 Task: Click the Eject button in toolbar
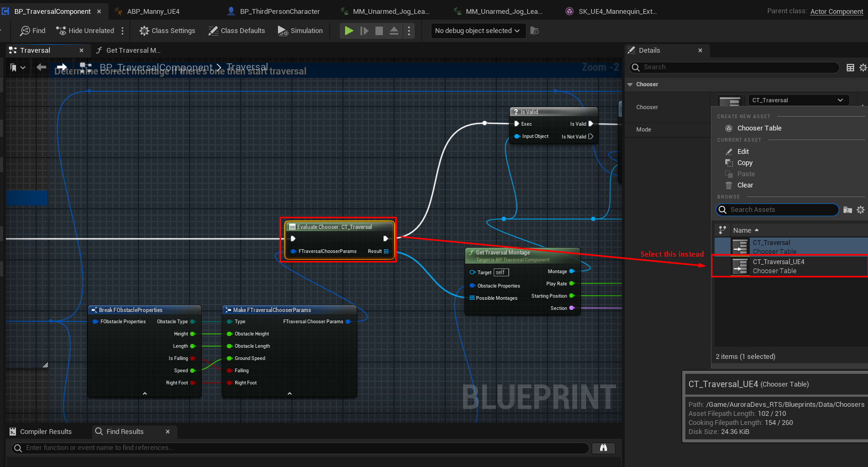point(394,31)
